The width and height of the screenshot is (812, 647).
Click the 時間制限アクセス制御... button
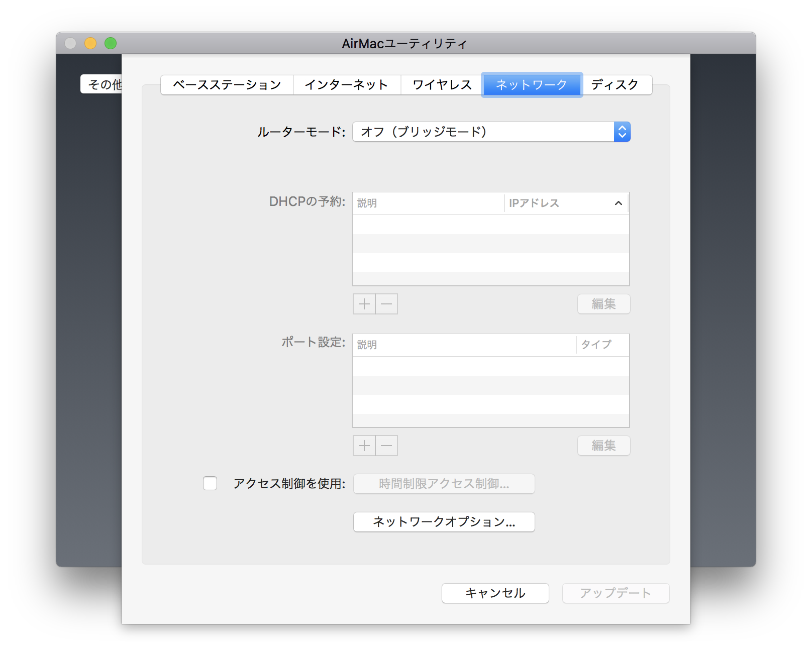coord(444,484)
